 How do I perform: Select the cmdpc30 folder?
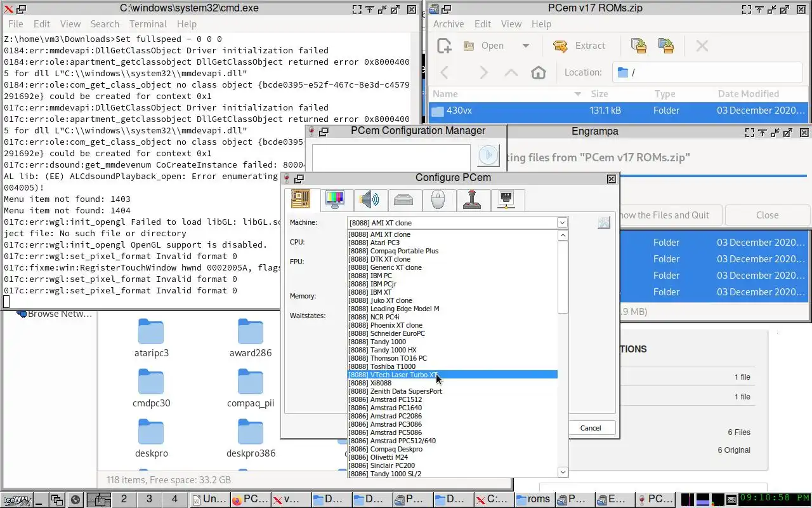point(151,389)
